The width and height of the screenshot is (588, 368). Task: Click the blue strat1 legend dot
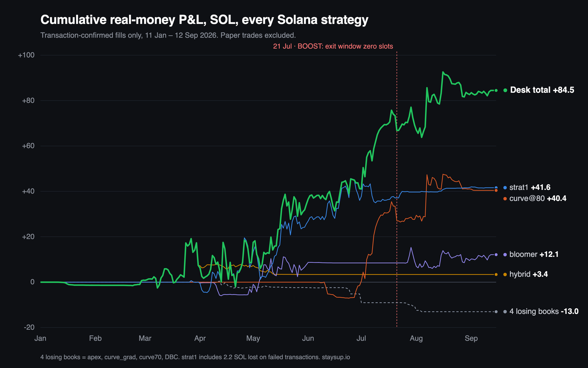[x=505, y=188]
